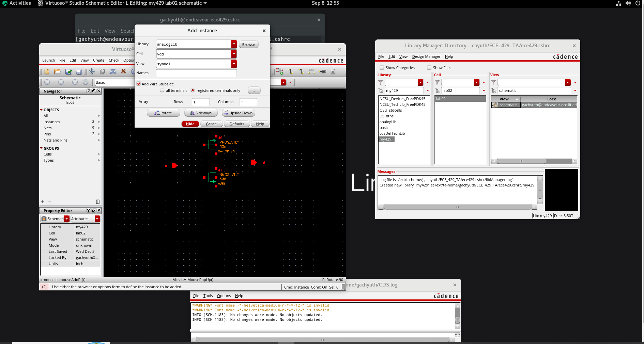Image resolution: width=644 pixels, height=344 pixels.
Task: Select the Move tool icon
Action: [92, 71]
